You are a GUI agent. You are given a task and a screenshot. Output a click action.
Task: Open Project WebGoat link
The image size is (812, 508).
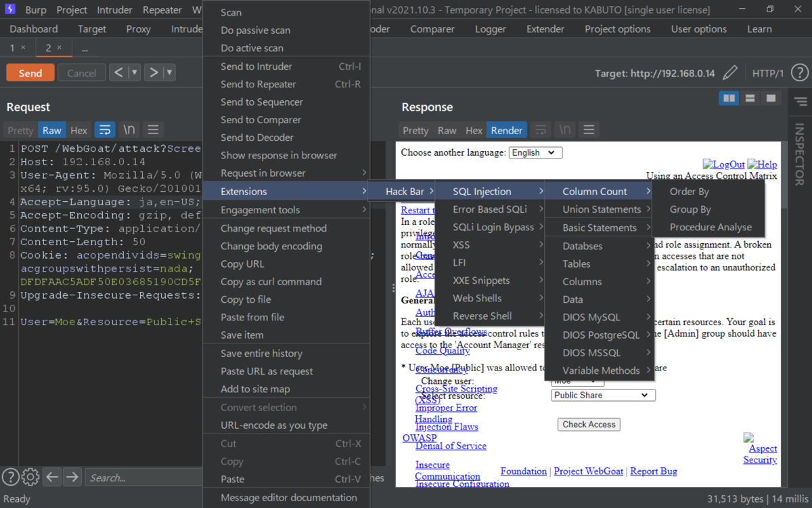589,471
